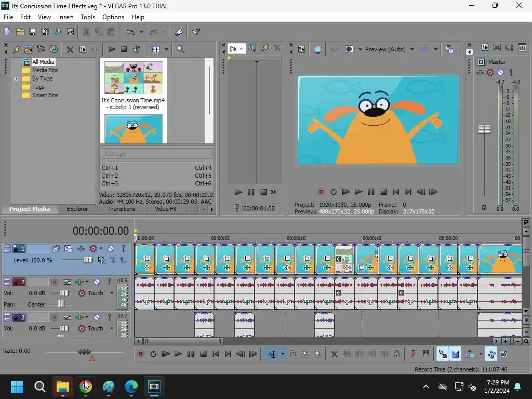The height and width of the screenshot is (399, 532).
Task: Click the Lock event padlock icon
Action: point(396,354)
